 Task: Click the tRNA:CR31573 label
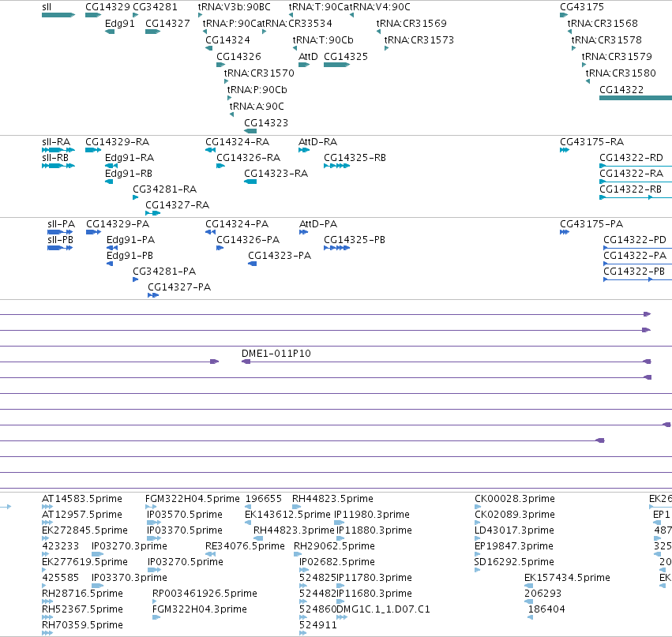[x=419, y=40]
